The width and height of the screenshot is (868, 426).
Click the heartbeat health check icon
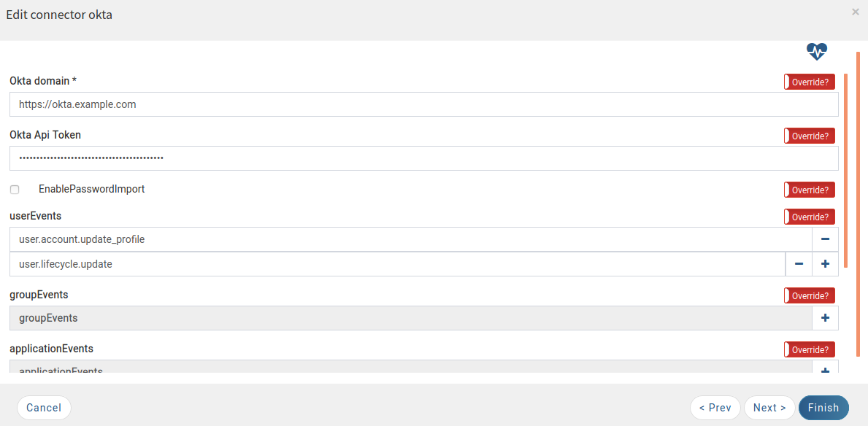tap(816, 52)
